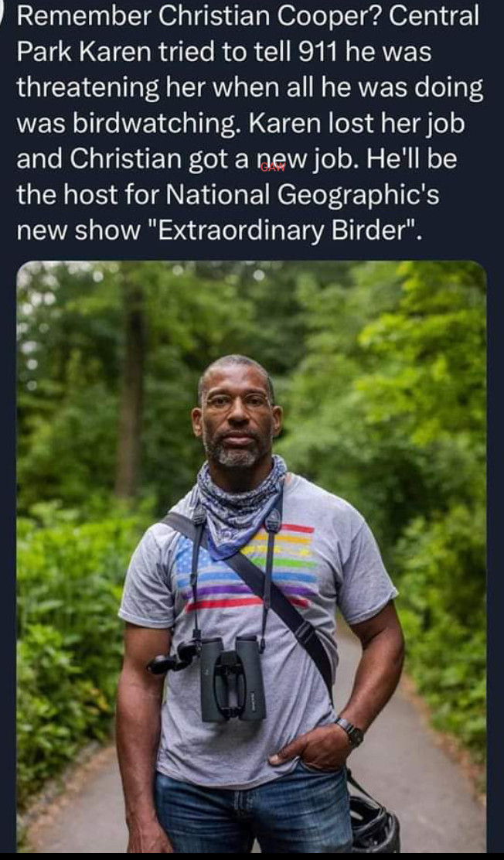
Task: Click the blue jeans in the photo
Action: coord(252,813)
